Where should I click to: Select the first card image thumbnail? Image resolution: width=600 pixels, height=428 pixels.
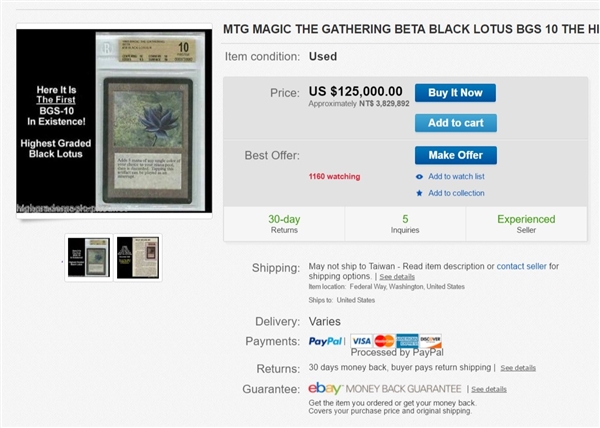[88, 257]
